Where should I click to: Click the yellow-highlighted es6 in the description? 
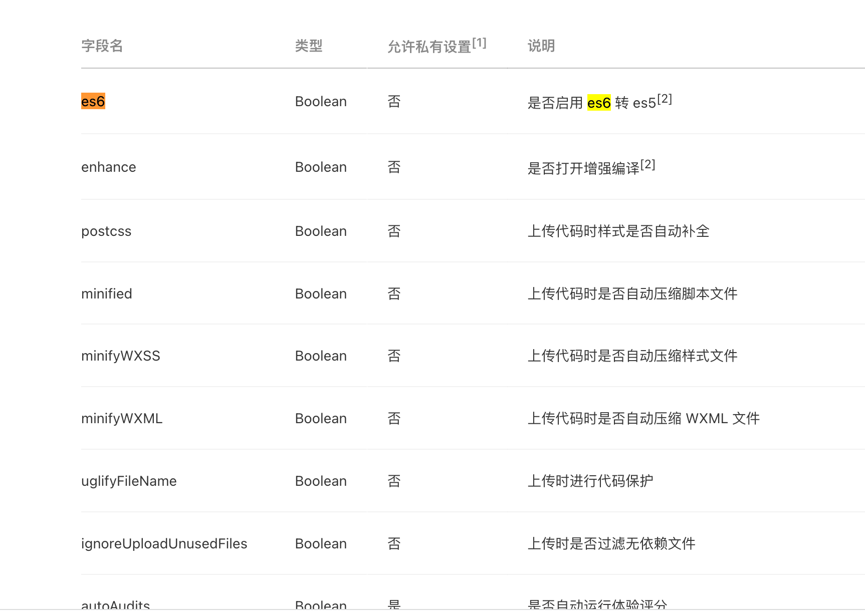click(x=599, y=103)
